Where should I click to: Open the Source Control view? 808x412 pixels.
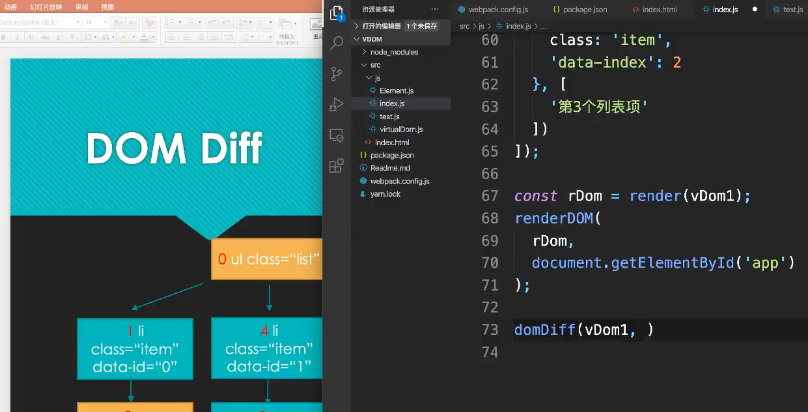tap(336, 74)
